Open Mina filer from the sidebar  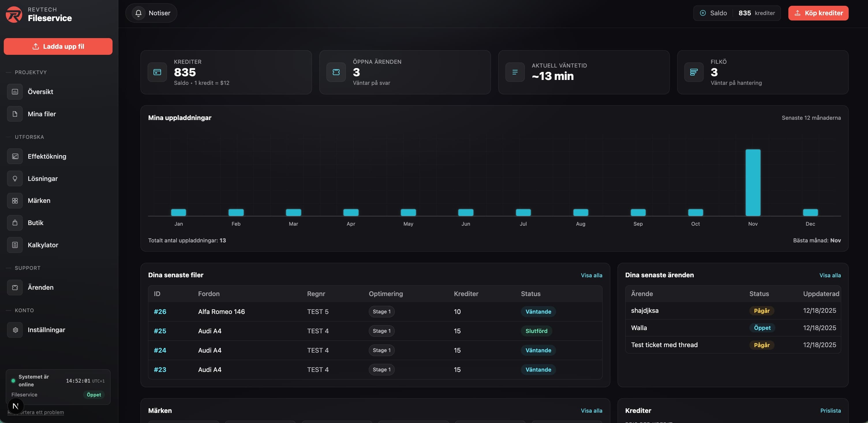42,114
